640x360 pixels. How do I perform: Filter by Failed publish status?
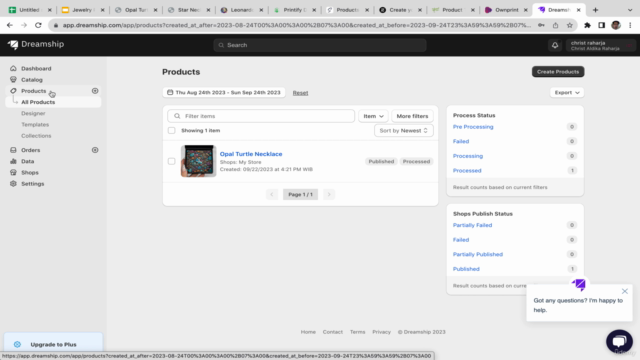pyautogui.click(x=461, y=240)
